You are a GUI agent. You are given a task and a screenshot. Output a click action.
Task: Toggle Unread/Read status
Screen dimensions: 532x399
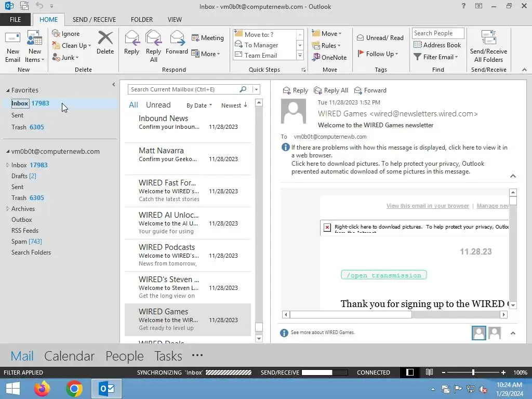(380, 37)
